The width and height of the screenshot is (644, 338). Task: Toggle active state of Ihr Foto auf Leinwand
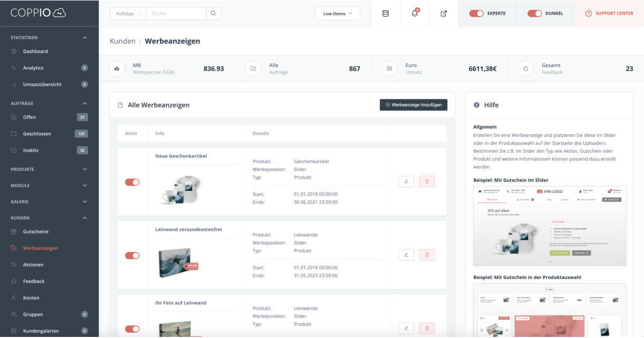coord(132,329)
